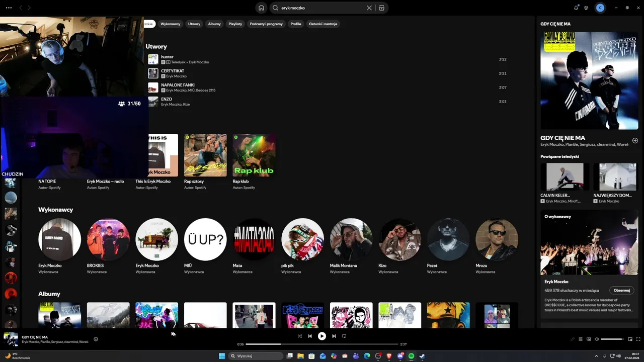644x362 pixels.
Task: Toggle shuffle mode
Action: (300, 336)
